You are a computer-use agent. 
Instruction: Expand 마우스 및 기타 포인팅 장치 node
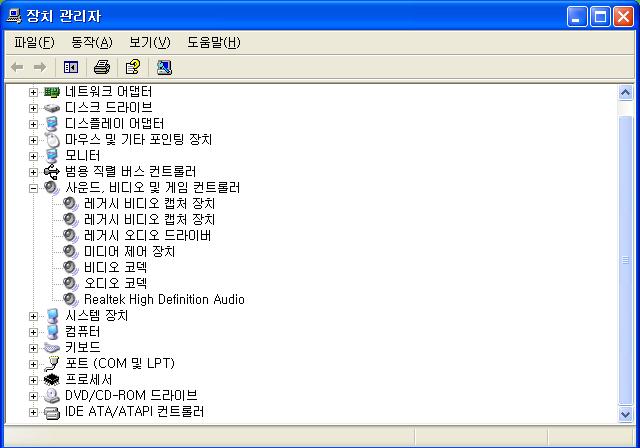coord(33,140)
